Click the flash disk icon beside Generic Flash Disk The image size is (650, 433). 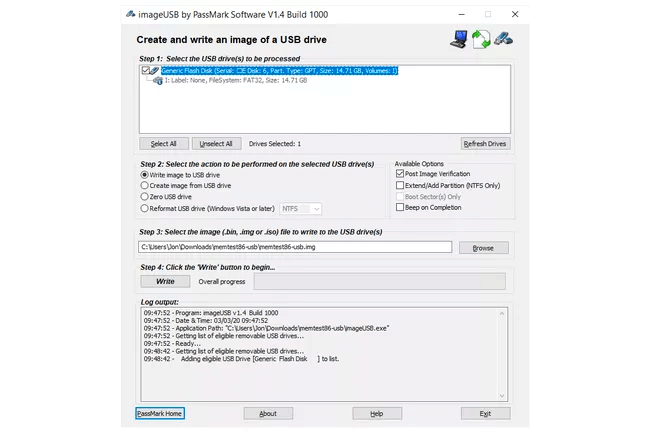coord(155,71)
